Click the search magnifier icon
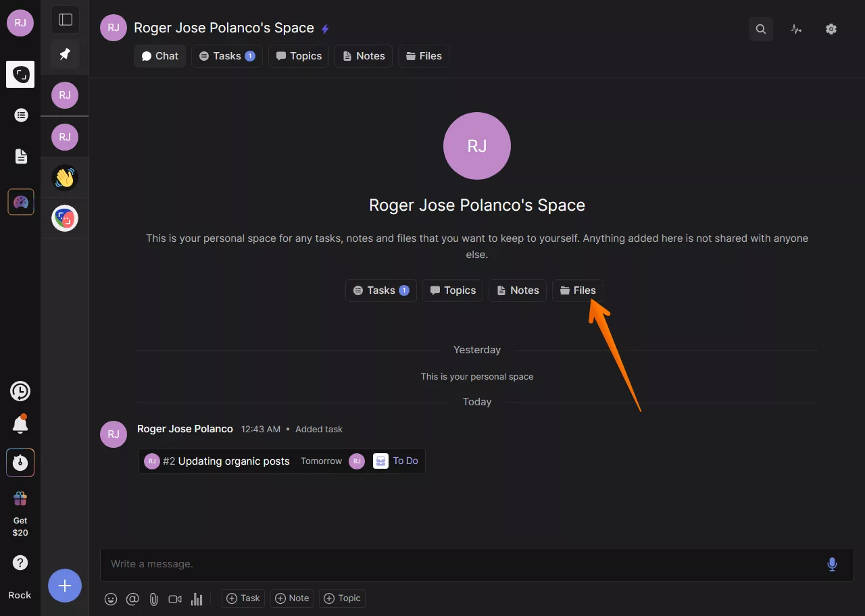Image resolution: width=865 pixels, height=616 pixels. (x=761, y=29)
